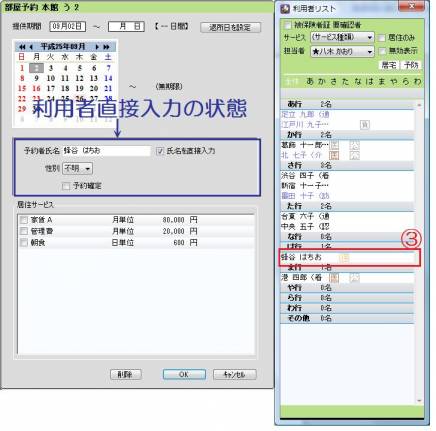Select user 中央 五子 in list
Screen dimensions: 436x431
(x=347, y=227)
